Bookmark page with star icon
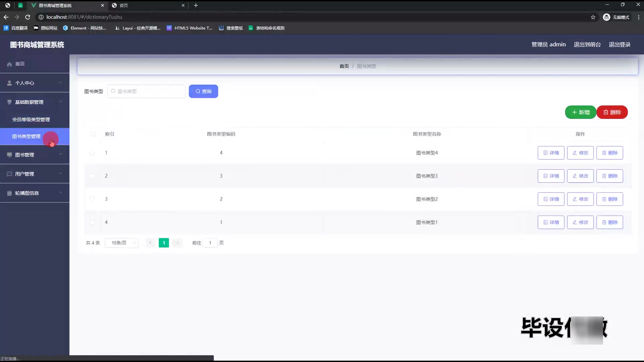The height and width of the screenshot is (362, 644). (593, 17)
